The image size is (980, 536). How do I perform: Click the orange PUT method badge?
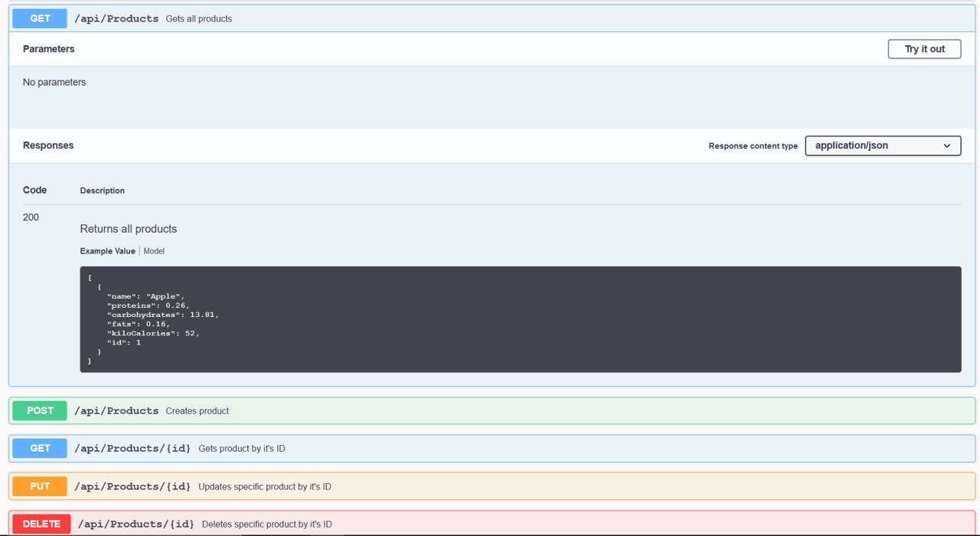40,486
